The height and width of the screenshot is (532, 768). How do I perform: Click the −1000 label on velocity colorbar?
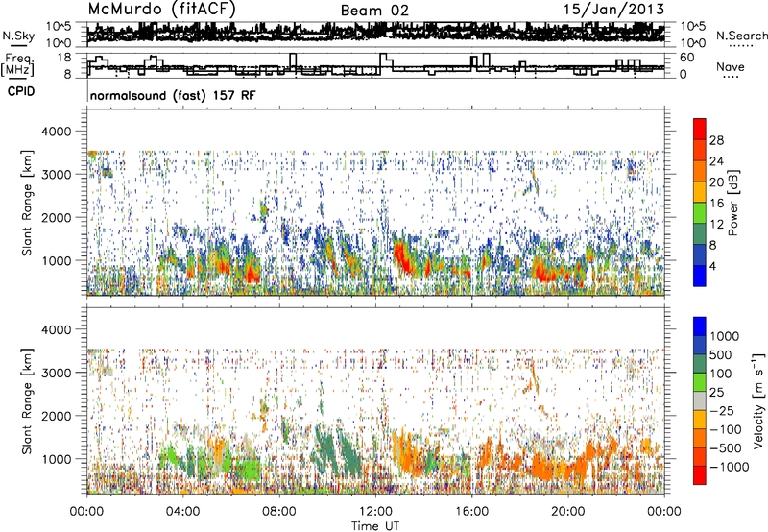(729, 467)
